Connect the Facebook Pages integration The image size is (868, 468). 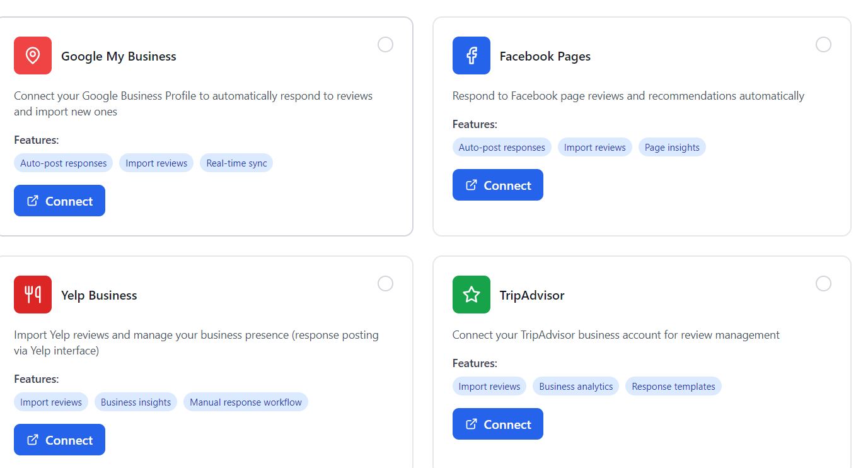click(498, 185)
